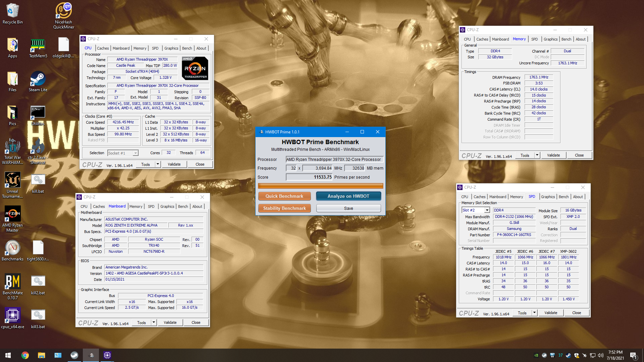Click the Part Number F4-3600C14-16GTRS value

tap(514, 235)
